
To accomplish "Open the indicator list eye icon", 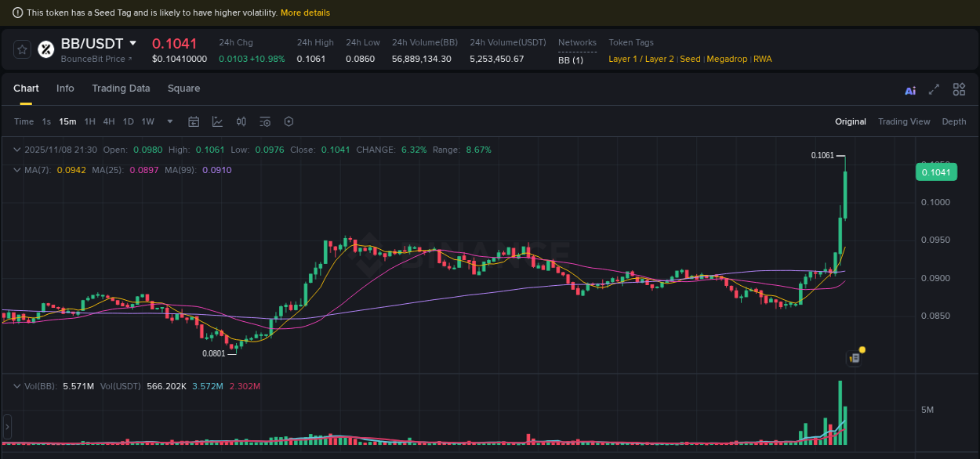I will tap(265, 121).
